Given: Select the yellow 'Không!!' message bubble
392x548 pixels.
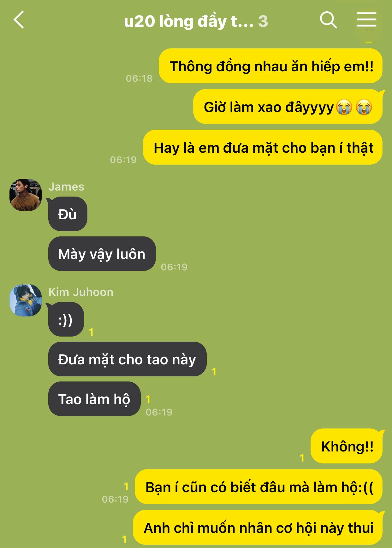Looking at the screenshot, I should point(347,446).
